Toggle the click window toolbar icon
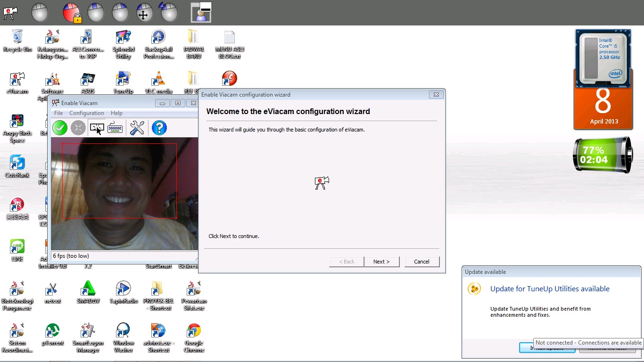This screenshot has width=644, height=362. tap(97, 128)
